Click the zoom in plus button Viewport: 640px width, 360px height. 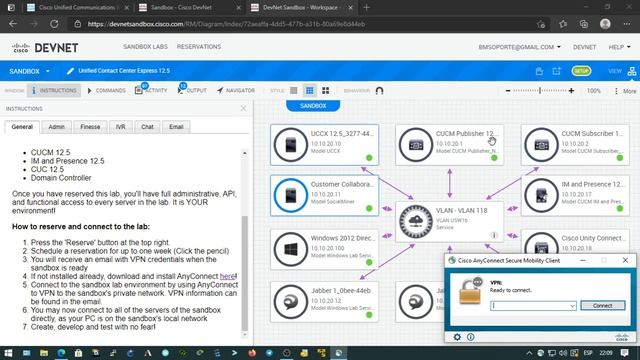tap(571, 91)
